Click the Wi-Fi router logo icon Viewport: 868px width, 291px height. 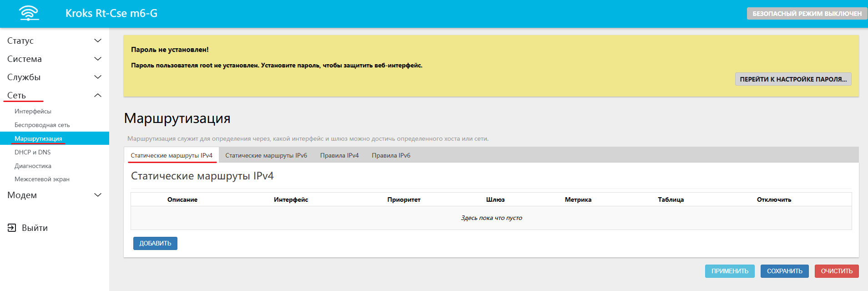pyautogui.click(x=29, y=13)
